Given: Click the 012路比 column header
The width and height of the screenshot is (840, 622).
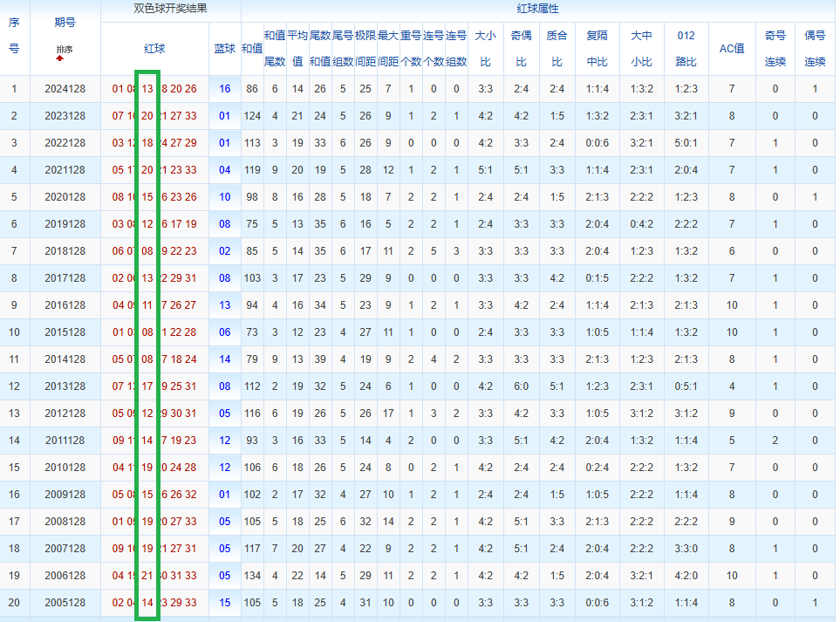Looking at the screenshot, I should point(686,49).
